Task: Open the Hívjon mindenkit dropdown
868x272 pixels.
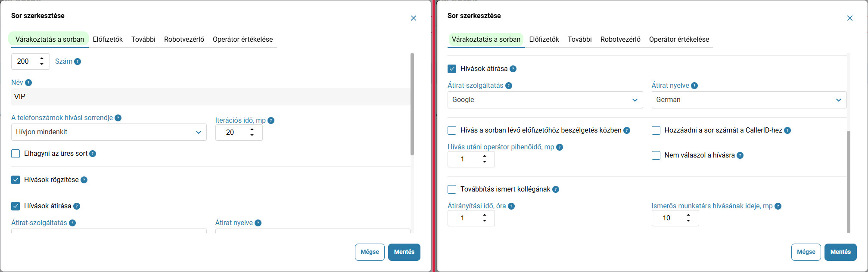Action: (x=109, y=132)
